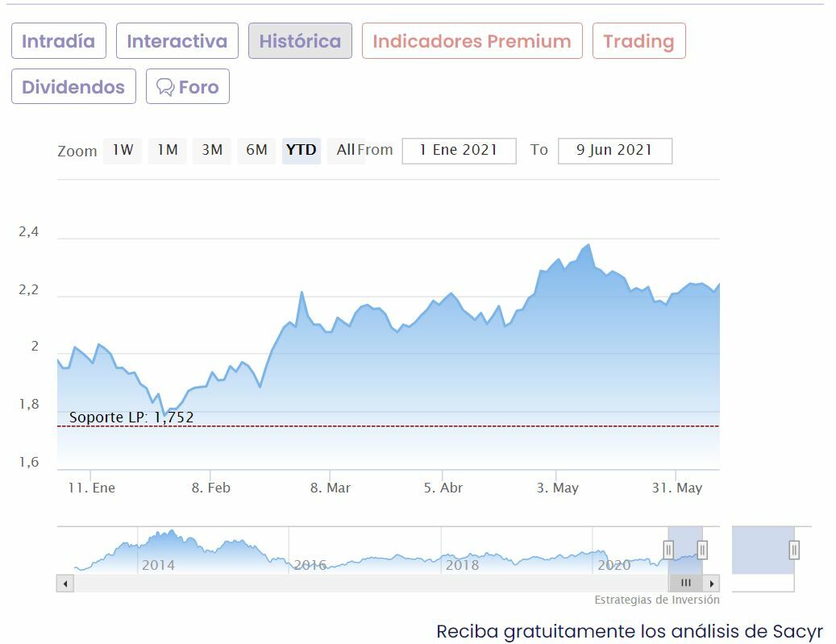Click the scrollbar left arrow
The width and height of the screenshot is (836, 644).
64,583
